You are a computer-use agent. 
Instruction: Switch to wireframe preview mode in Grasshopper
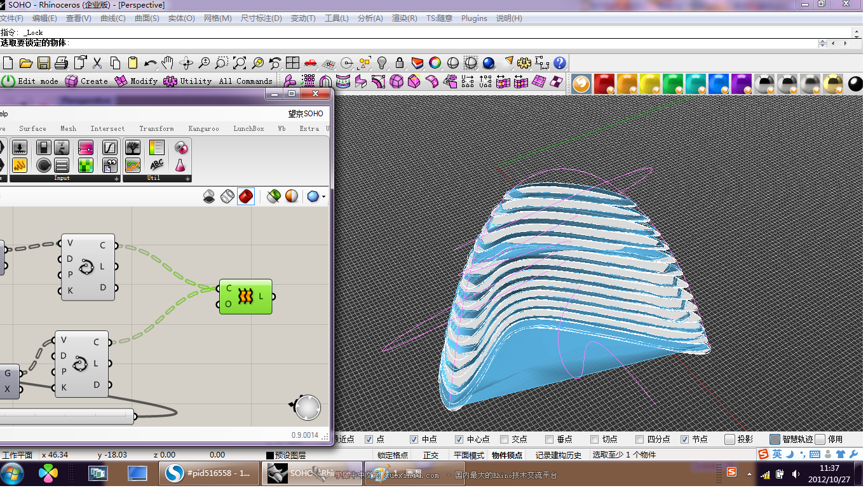pyautogui.click(x=227, y=196)
